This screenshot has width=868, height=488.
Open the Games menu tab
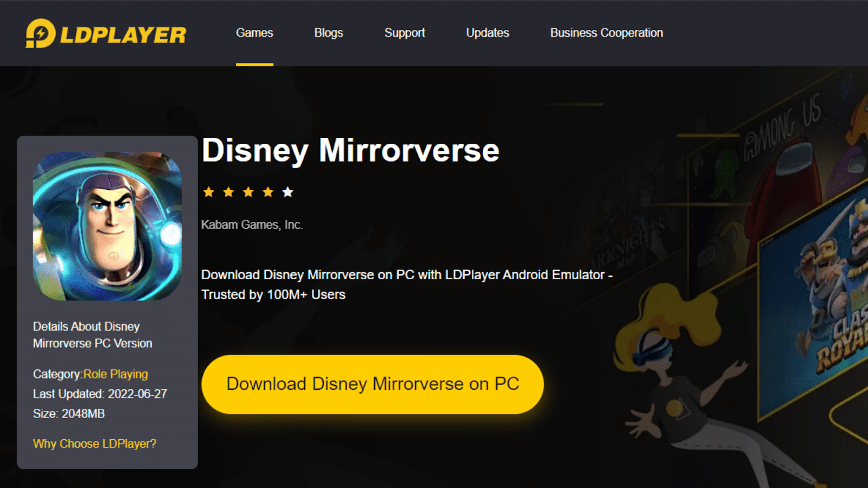(254, 33)
